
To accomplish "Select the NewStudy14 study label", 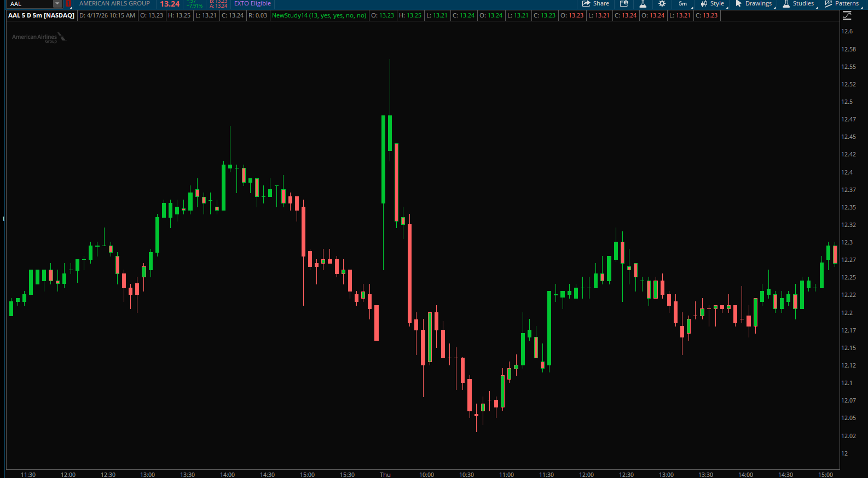I will 319,15.
